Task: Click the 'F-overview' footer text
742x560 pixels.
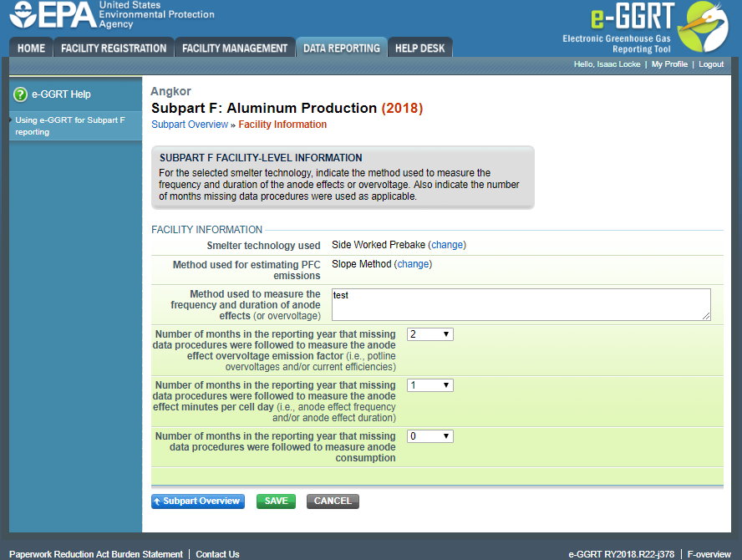Action: [709, 554]
